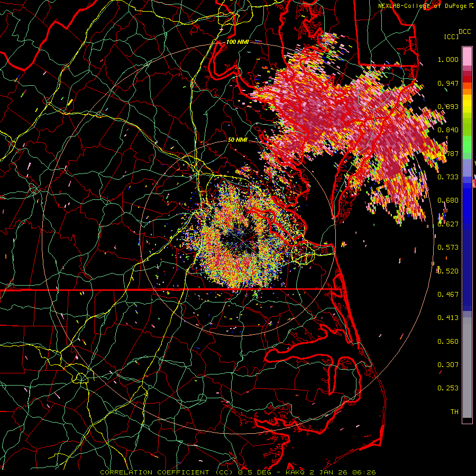The image size is (476, 476).
Task: Pick the bright green band of the scale
Action: (x=467, y=144)
